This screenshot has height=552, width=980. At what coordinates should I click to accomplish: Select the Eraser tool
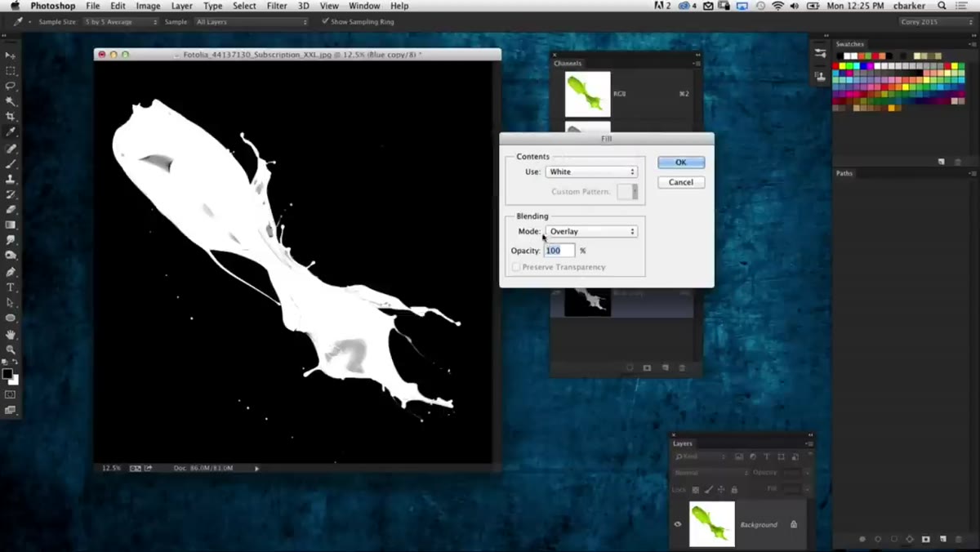tap(11, 210)
